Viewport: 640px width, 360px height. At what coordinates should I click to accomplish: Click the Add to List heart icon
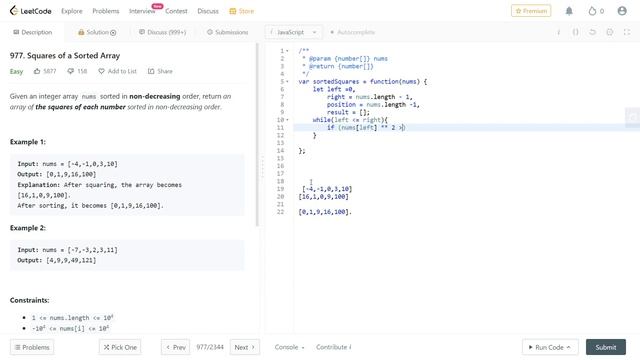tap(101, 71)
